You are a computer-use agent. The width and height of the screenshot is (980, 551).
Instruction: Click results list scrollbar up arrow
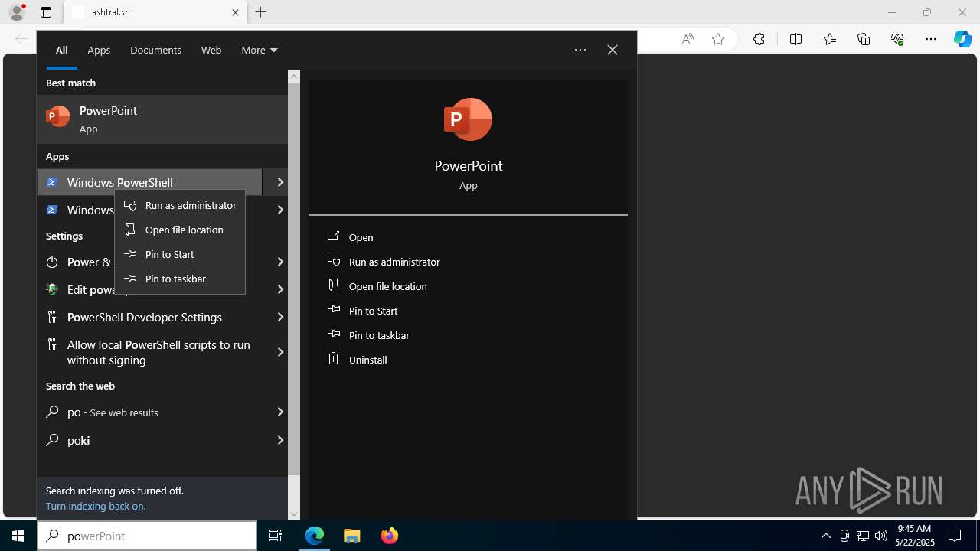click(x=294, y=77)
